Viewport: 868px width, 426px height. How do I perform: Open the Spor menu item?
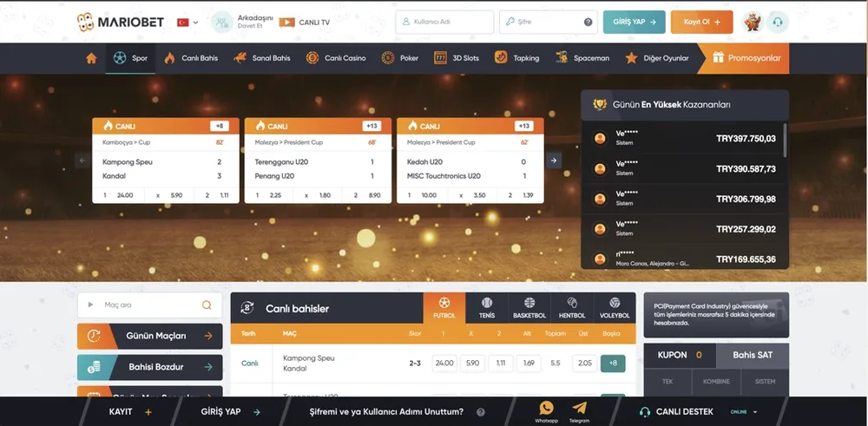click(131, 58)
